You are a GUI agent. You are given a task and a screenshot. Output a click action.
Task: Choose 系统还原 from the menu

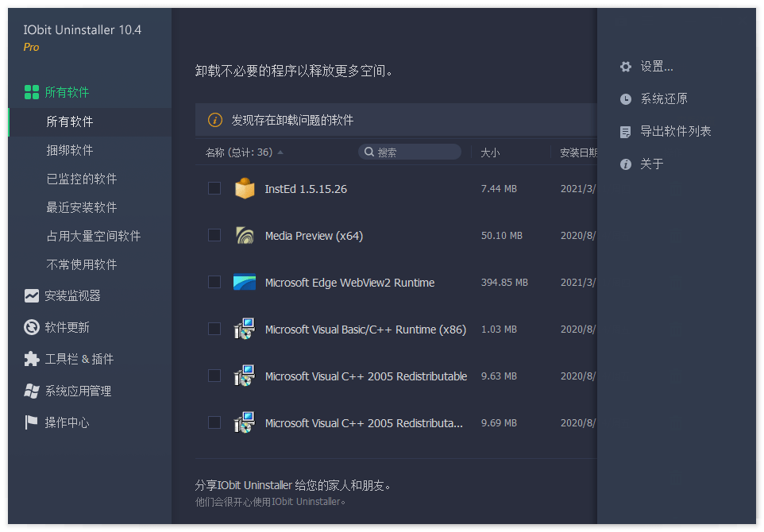tap(664, 99)
